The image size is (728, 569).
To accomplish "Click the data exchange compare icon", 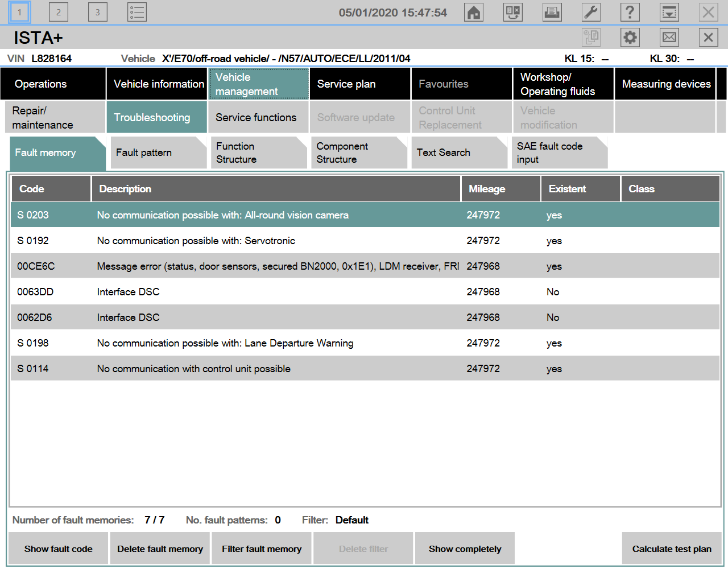I will click(x=513, y=13).
